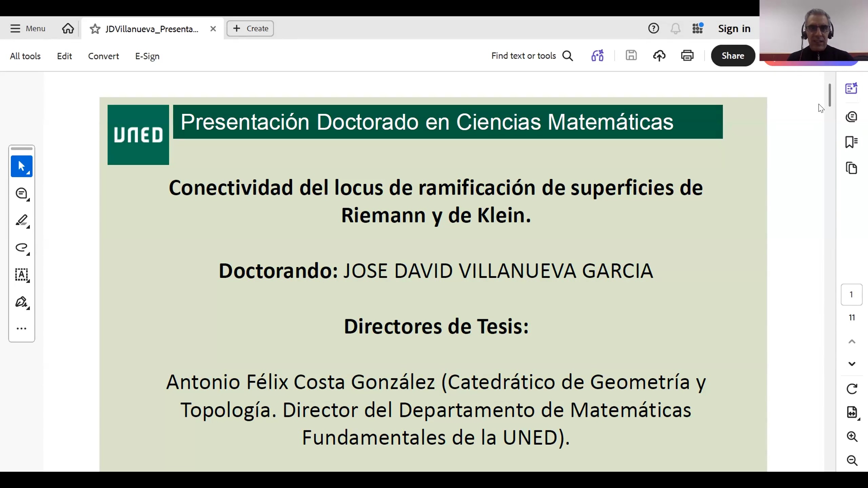Click the UNED logo on slide
Screen dimensions: 868x488
(138, 135)
